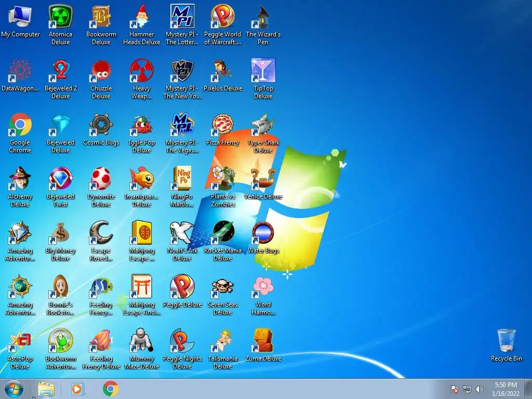Click the Bejeweled Twist shortcut

pyautogui.click(x=60, y=179)
